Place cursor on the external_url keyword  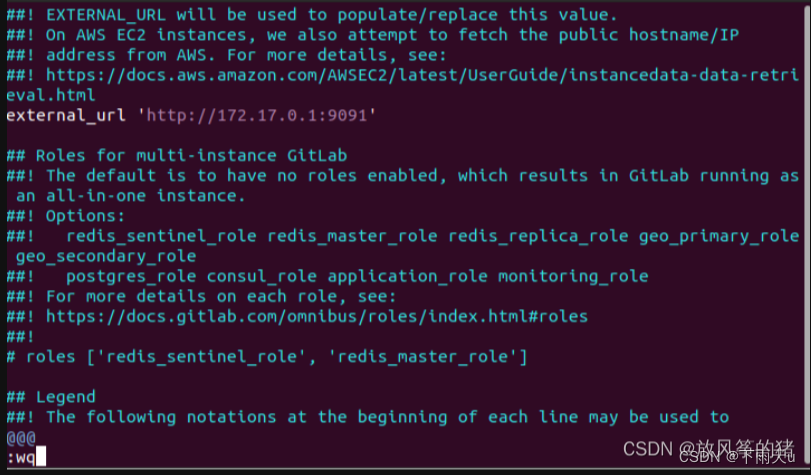pos(66,115)
